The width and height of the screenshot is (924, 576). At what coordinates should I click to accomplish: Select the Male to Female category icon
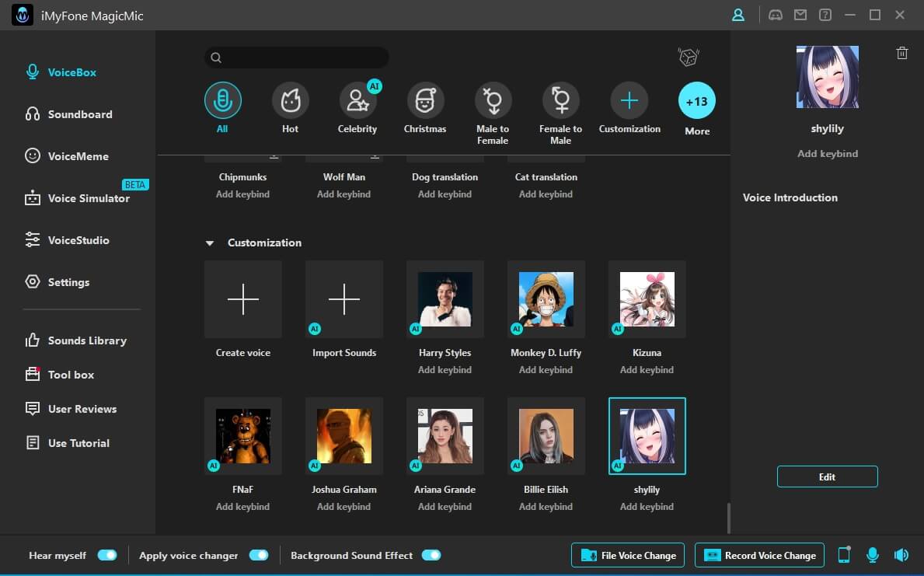pos(493,100)
